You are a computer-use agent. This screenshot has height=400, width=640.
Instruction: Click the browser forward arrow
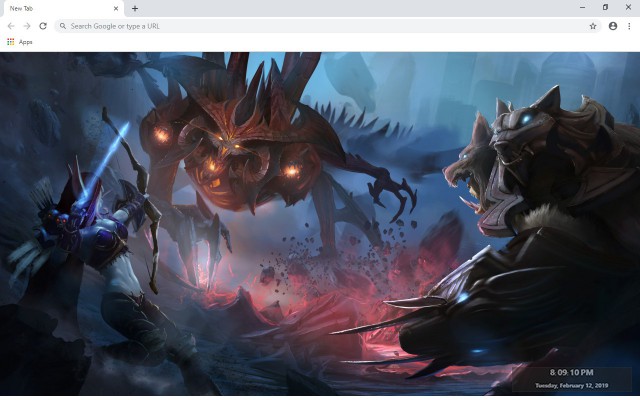coord(27,26)
